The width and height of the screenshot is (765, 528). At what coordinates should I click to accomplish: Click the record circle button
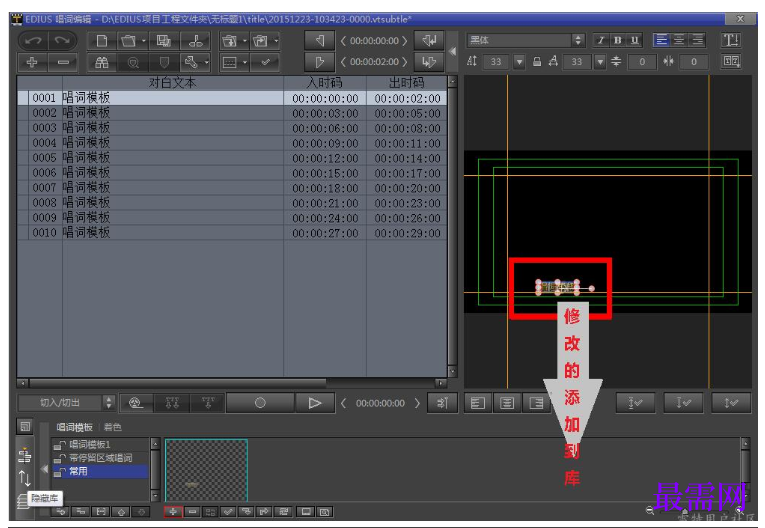tap(260, 403)
